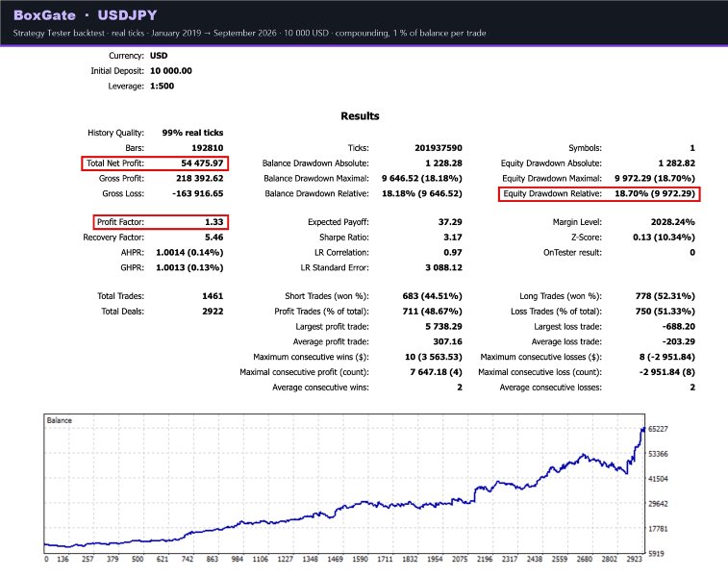Select Largest loss trade value -688.20
This screenshot has height=577, width=728.
point(679,327)
